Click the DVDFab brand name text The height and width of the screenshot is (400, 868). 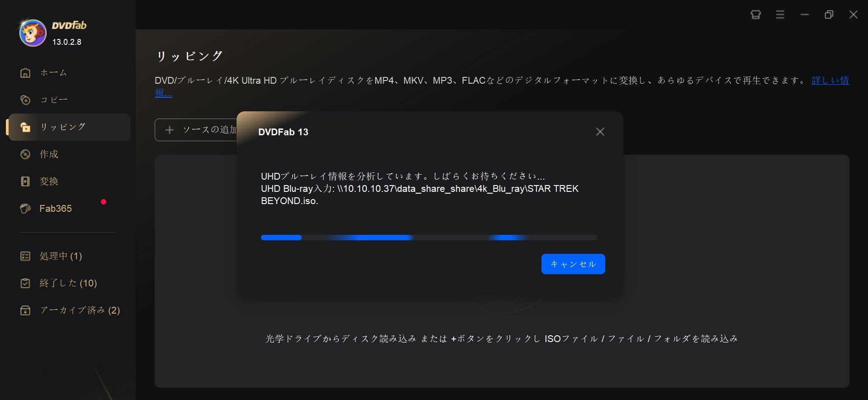pos(69,25)
